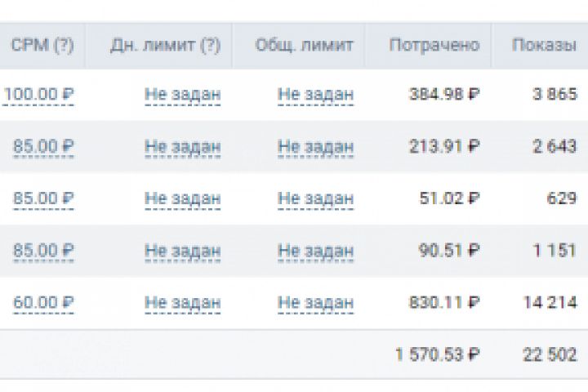Set total limit in the 213.91 ₽ spent row
This screenshot has height=392, width=588.
click(315, 146)
